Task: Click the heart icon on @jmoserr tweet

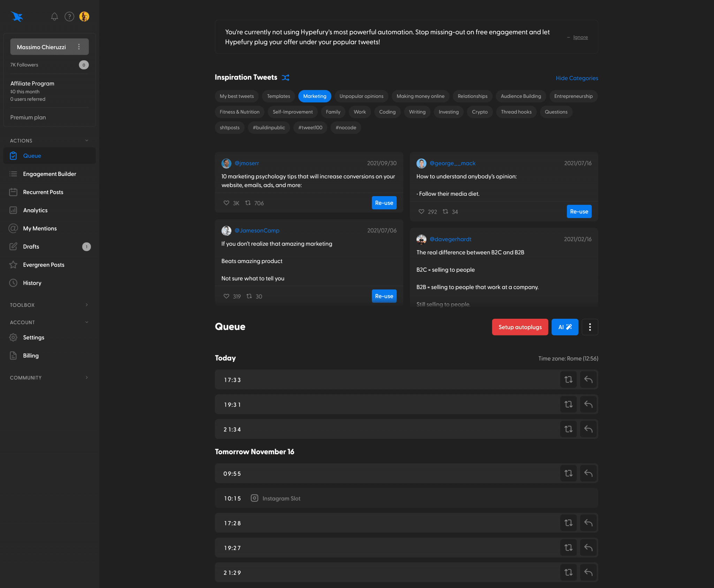Action: click(x=226, y=203)
